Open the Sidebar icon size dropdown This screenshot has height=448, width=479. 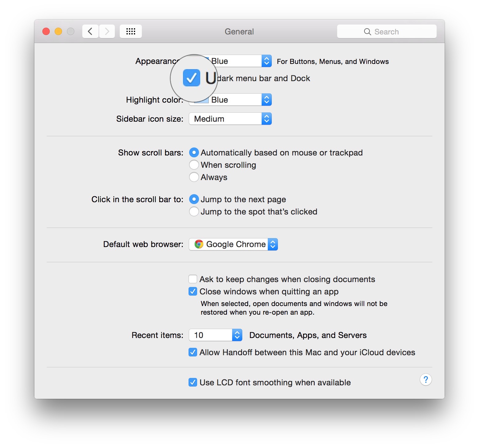230,119
